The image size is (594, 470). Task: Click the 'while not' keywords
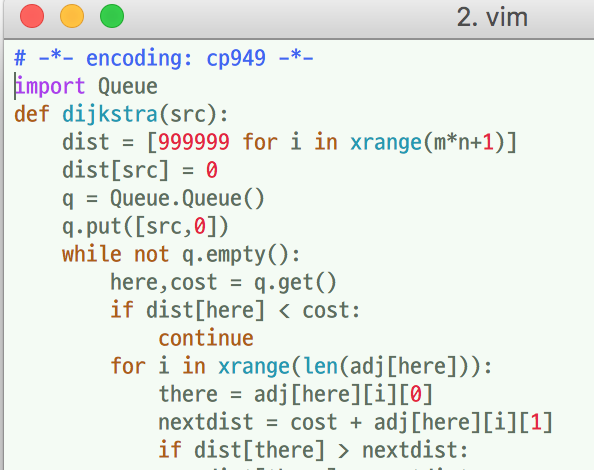click(116, 254)
